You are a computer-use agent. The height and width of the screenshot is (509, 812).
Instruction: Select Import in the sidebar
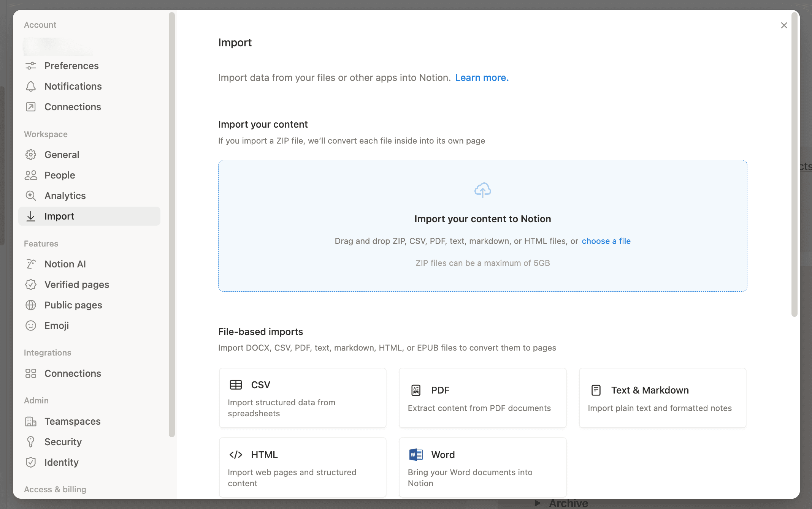pyautogui.click(x=59, y=216)
